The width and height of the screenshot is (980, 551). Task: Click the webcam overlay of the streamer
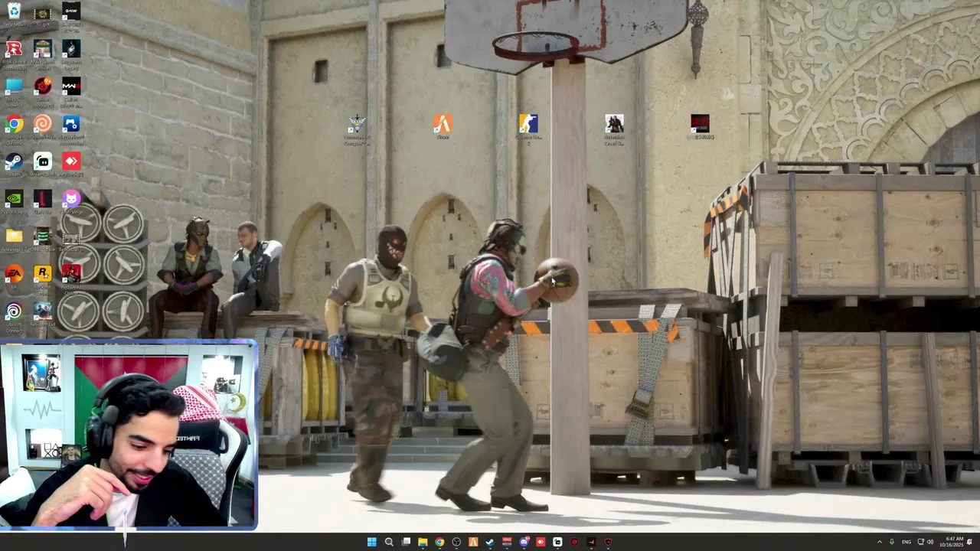click(x=129, y=435)
